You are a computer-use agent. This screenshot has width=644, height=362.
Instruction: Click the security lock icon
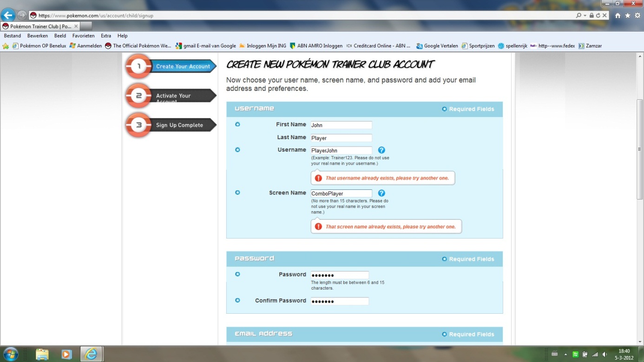pyautogui.click(x=591, y=15)
